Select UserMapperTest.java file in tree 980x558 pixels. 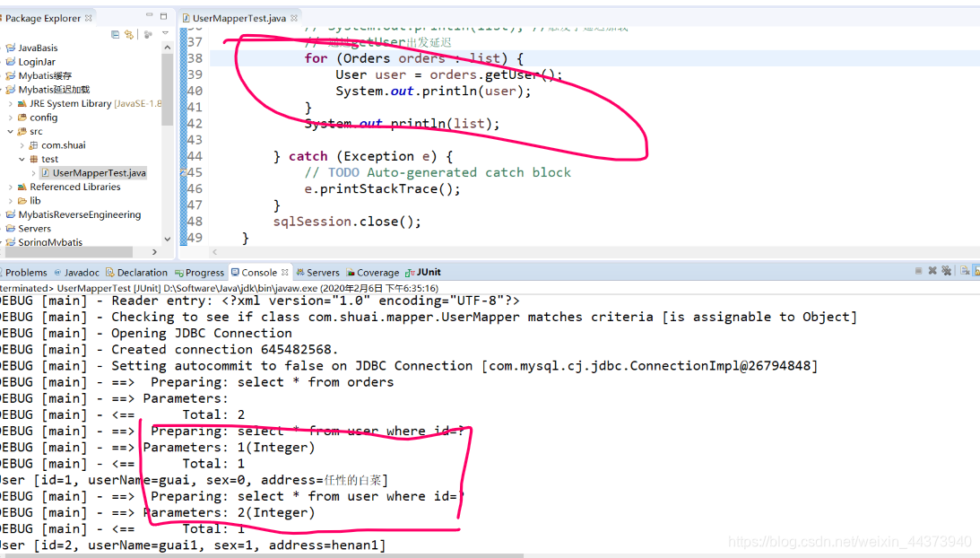pyautogui.click(x=94, y=172)
